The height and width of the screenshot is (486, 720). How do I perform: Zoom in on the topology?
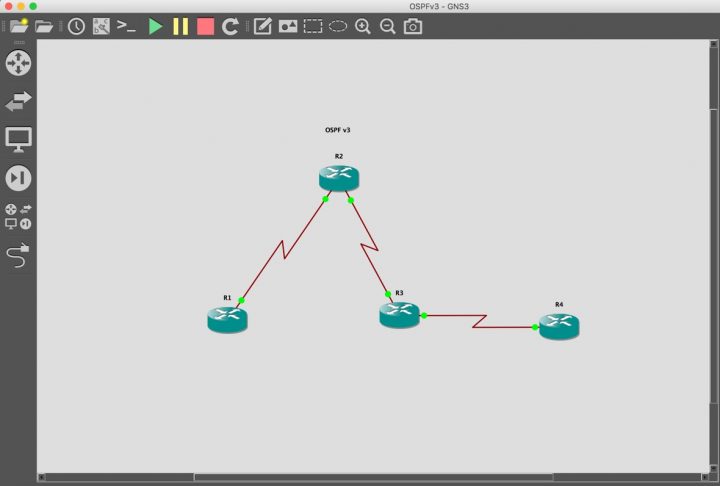point(363,26)
